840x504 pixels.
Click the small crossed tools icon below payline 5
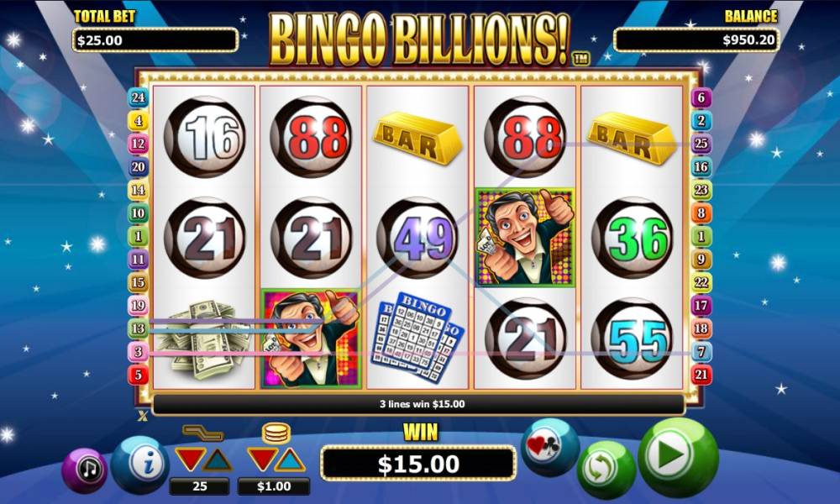(x=143, y=416)
